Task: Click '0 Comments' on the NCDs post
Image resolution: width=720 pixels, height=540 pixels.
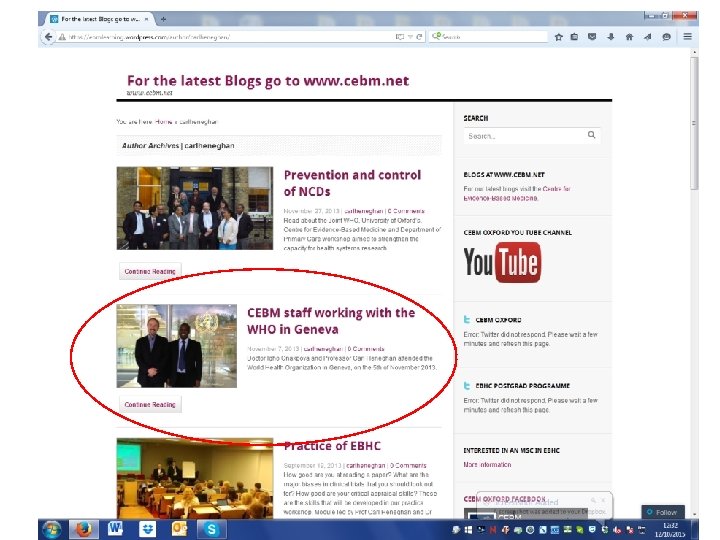Action: [406, 211]
